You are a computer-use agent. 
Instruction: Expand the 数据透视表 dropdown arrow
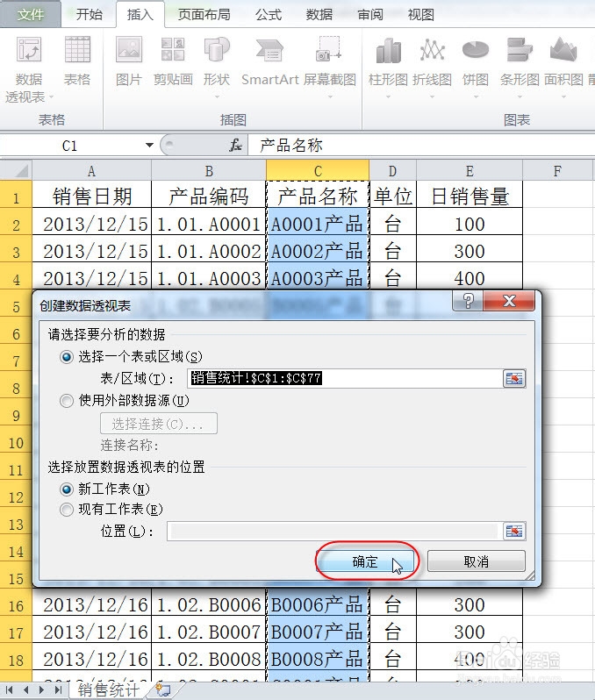click(x=51, y=96)
